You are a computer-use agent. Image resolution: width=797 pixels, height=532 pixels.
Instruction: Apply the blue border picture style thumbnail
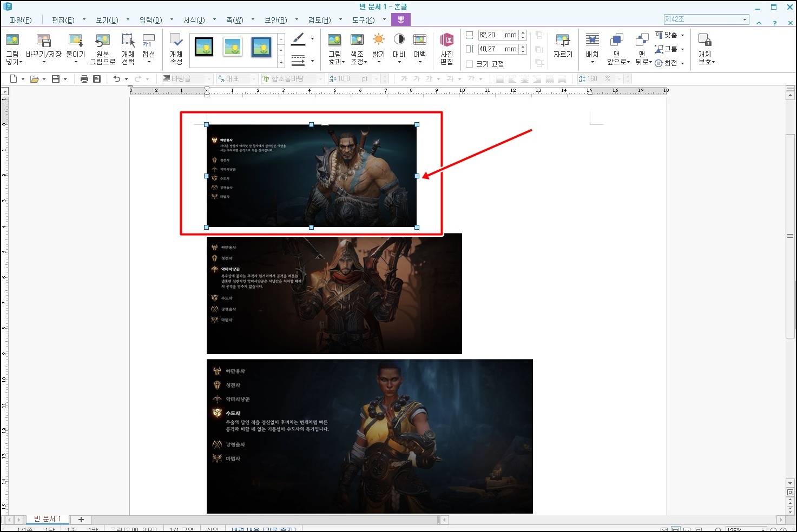[x=261, y=47]
